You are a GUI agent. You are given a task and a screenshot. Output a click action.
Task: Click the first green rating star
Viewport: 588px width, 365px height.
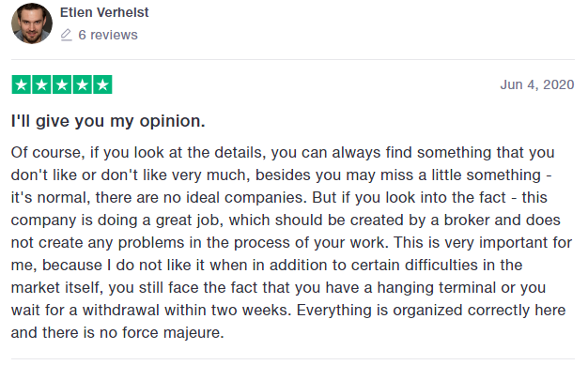[x=22, y=84]
